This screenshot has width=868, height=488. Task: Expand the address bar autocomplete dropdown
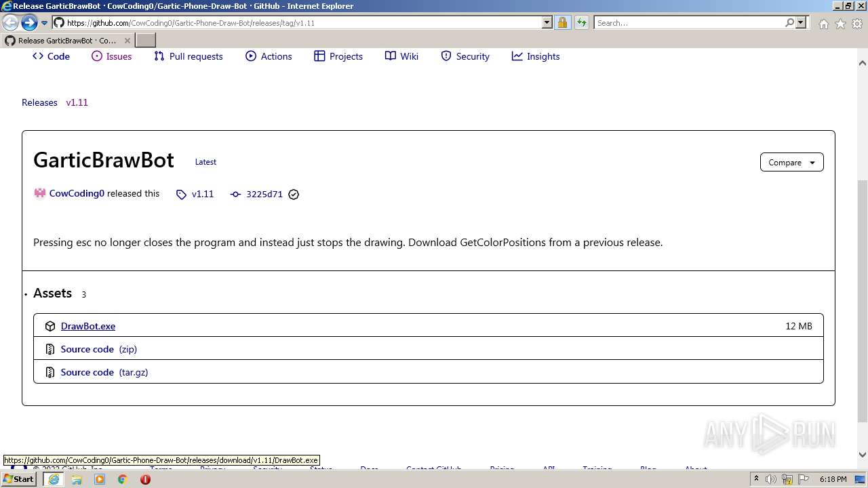(547, 23)
